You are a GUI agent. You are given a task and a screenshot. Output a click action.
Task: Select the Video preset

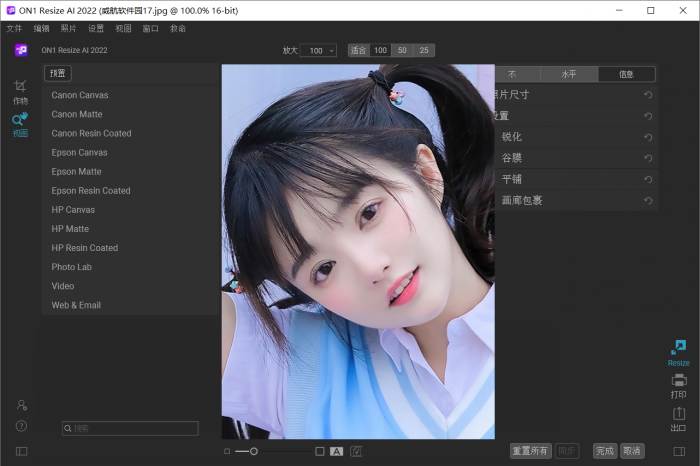62,286
